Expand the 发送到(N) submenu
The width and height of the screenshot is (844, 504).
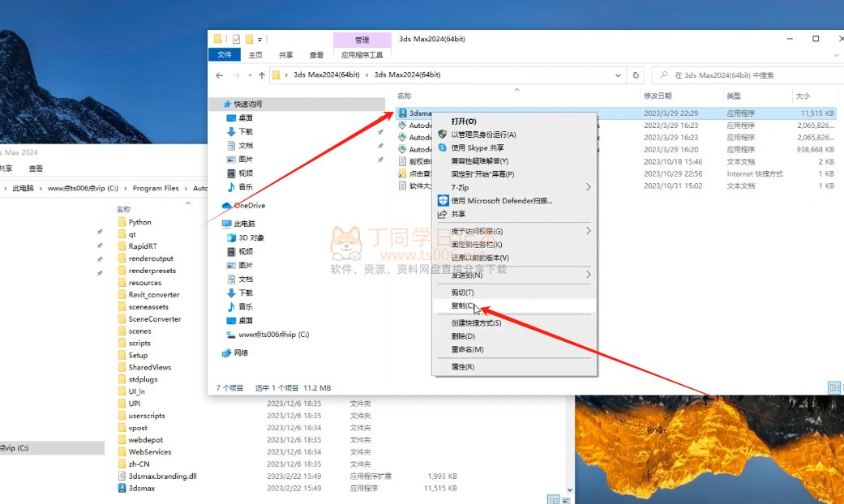coord(515,275)
